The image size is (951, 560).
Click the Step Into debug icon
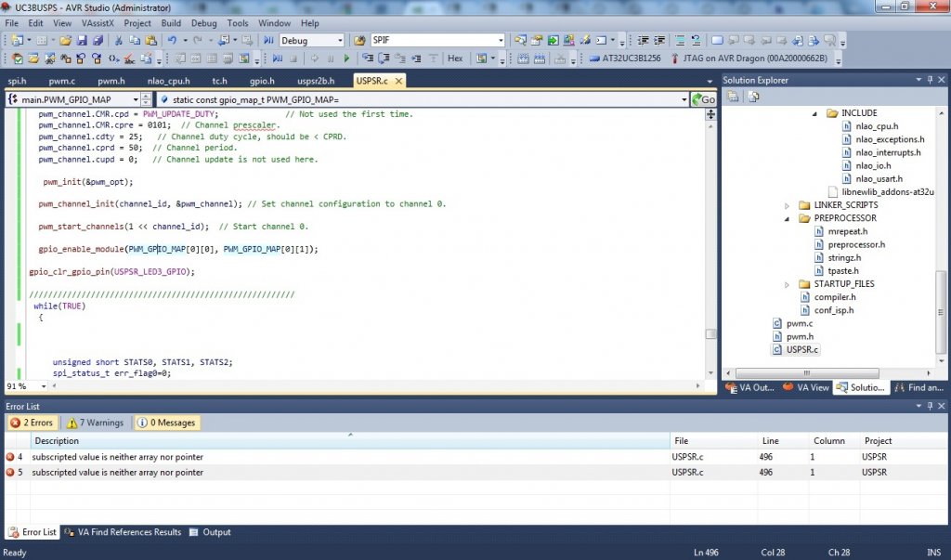pyautogui.click(x=368, y=59)
